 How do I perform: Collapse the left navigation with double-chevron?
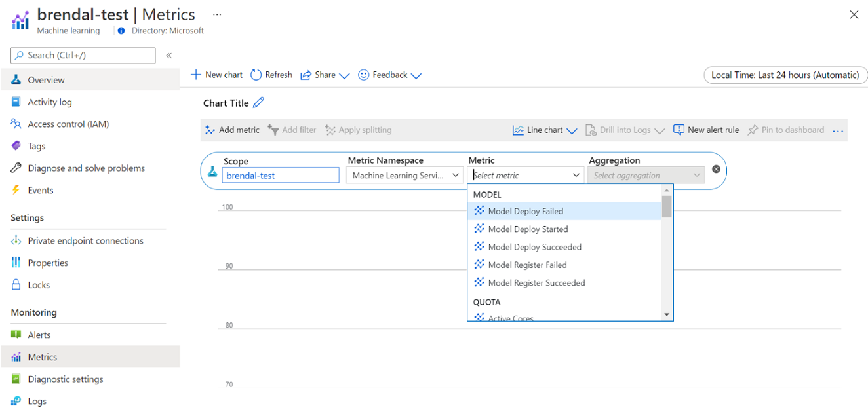168,56
